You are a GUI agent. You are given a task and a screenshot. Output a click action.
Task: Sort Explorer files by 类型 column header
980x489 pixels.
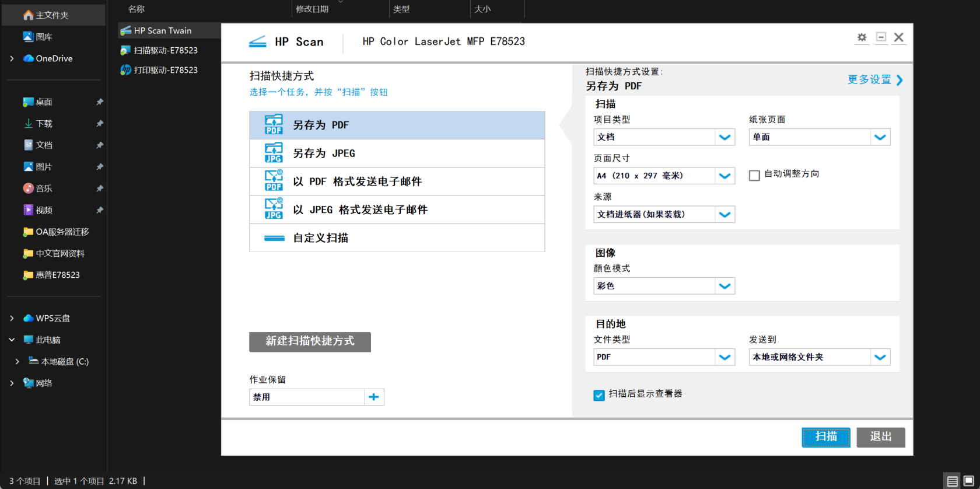coord(401,9)
